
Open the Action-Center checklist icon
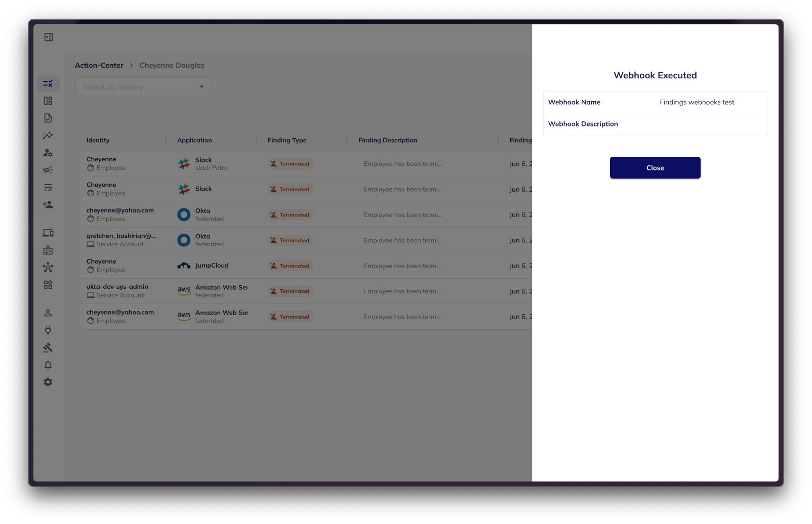pyautogui.click(x=48, y=83)
